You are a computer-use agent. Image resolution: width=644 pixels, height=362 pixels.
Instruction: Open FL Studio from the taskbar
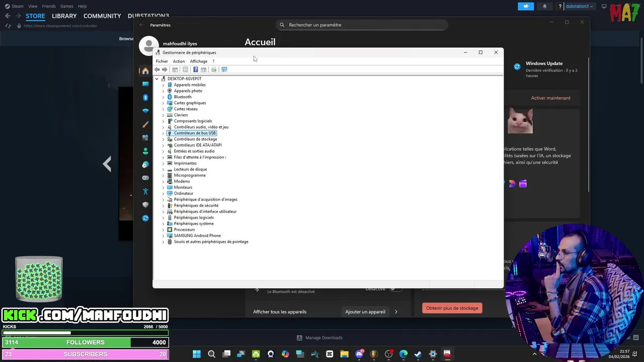(x=374, y=354)
